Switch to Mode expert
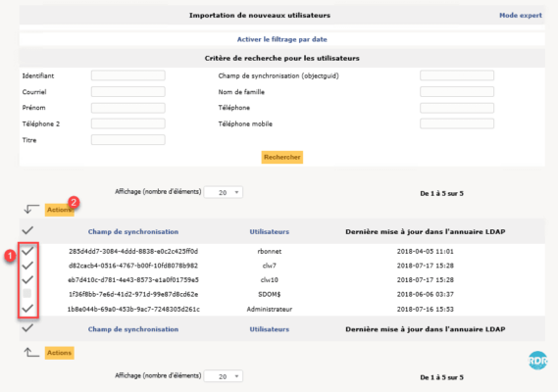The height and width of the screenshot is (392, 558). tap(521, 16)
